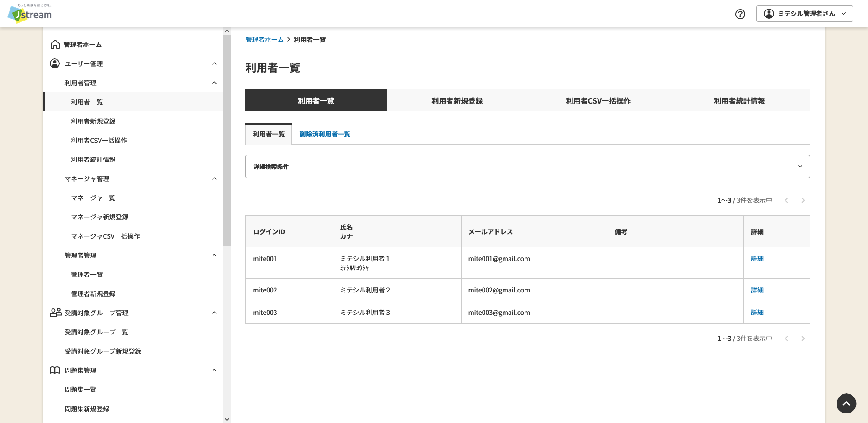Click the home icon beside 管理者ホーム
868x423 pixels.
tap(55, 44)
